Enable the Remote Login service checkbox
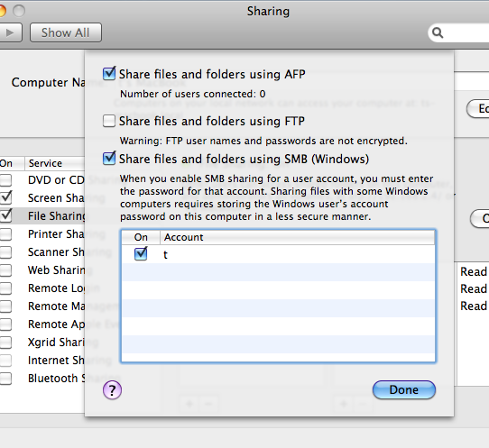 [6, 288]
